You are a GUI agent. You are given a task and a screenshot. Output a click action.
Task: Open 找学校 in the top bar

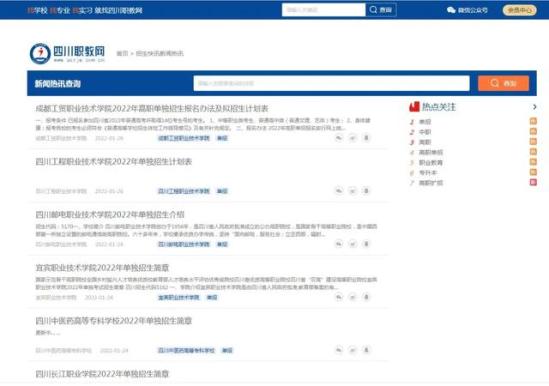[x=37, y=11]
